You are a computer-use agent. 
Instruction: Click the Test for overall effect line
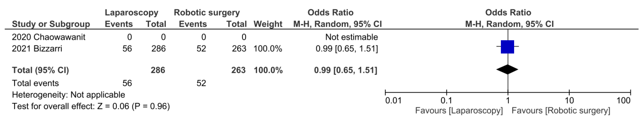(x=91, y=106)
